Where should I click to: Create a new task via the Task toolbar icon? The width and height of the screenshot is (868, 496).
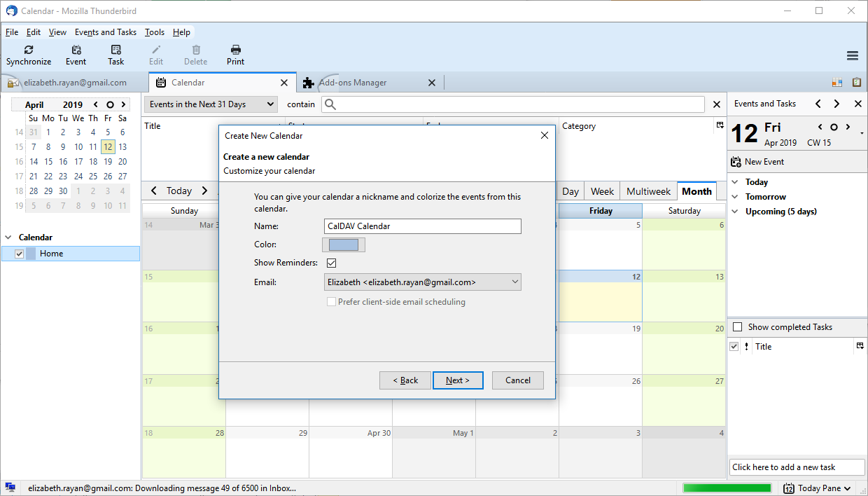115,54
